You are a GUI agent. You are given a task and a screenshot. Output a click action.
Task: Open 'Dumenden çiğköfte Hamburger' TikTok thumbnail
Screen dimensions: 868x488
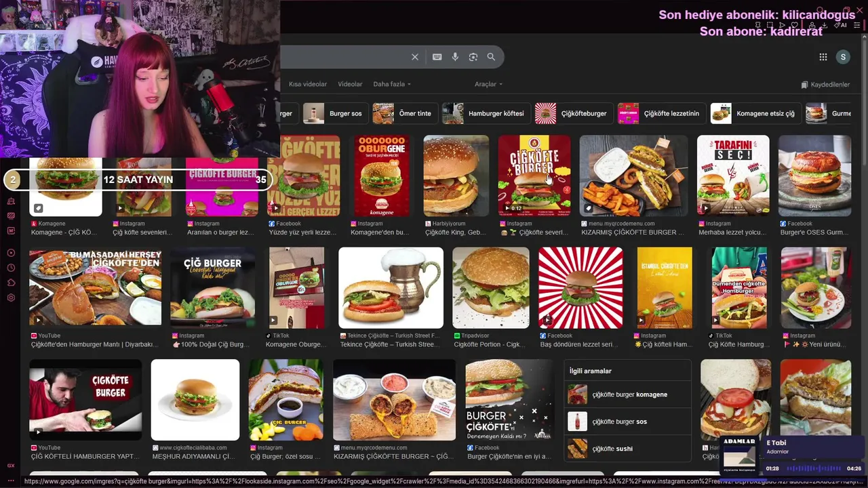(739, 288)
